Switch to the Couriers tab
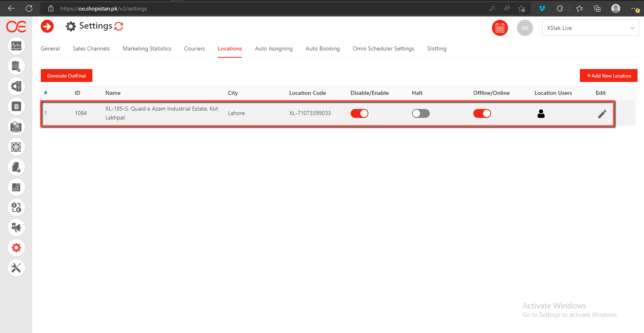The width and height of the screenshot is (644, 333). coord(194,48)
